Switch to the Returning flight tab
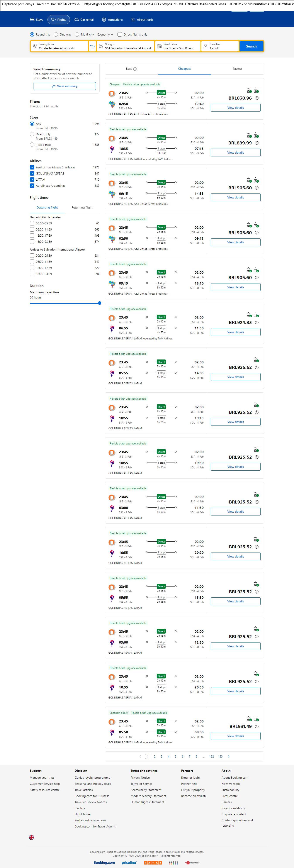Image resolution: width=294 pixels, height=868 pixels. point(82,208)
